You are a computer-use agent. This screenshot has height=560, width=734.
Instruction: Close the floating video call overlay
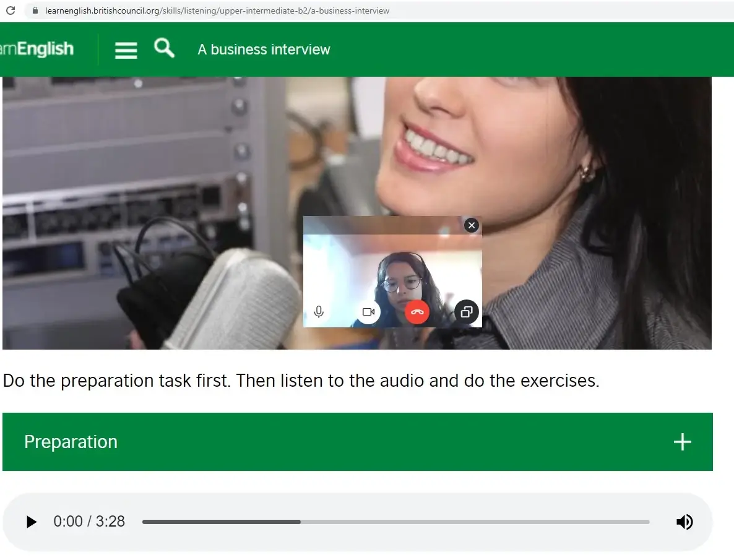click(472, 225)
